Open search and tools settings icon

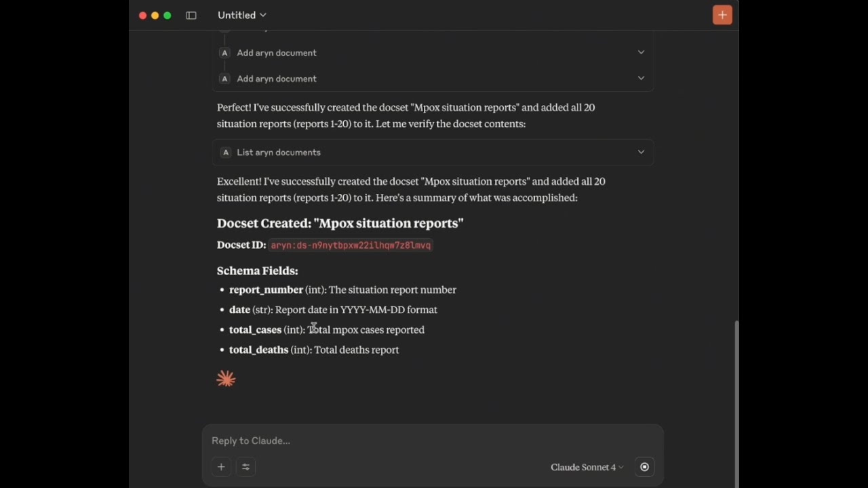pyautogui.click(x=245, y=467)
